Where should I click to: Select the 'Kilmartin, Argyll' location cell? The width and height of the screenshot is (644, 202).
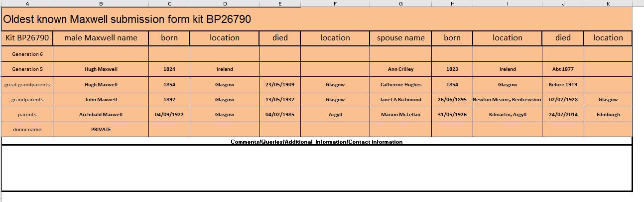[x=507, y=115]
